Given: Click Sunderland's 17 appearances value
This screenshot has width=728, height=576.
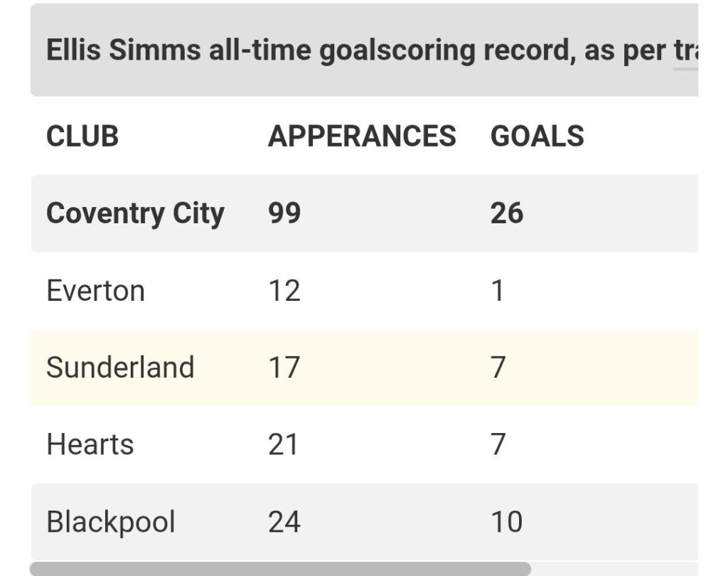Looking at the screenshot, I should pyautogui.click(x=284, y=368).
